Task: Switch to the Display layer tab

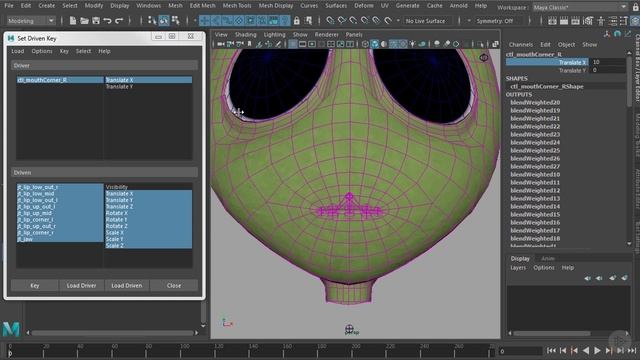Action: coord(520,258)
